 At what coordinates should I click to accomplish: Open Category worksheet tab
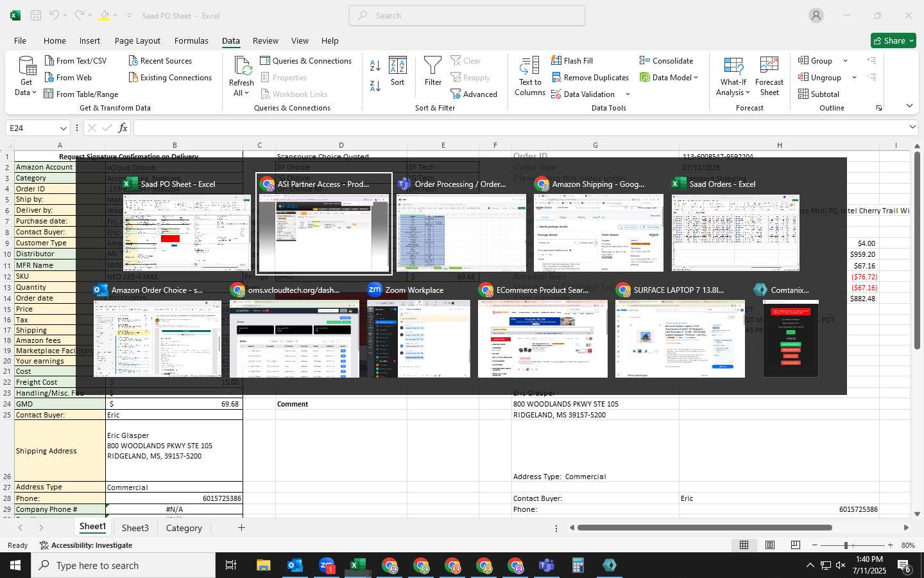pyautogui.click(x=184, y=528)
